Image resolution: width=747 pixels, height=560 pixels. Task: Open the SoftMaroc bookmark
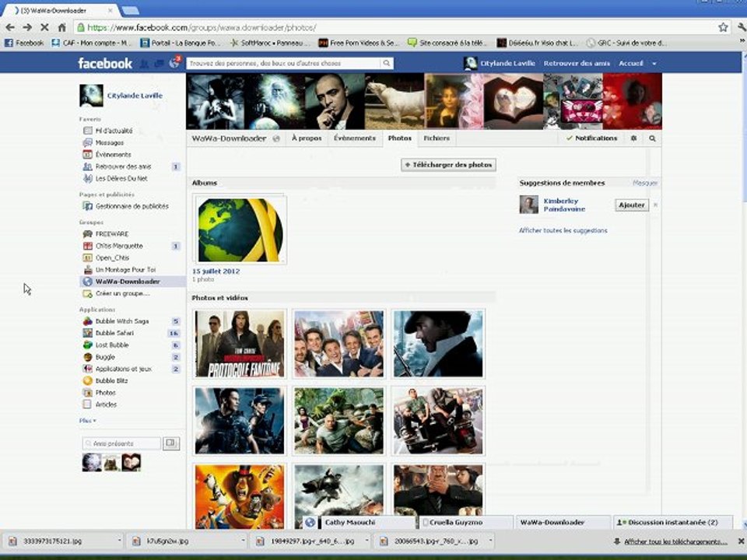pos(272,43)
